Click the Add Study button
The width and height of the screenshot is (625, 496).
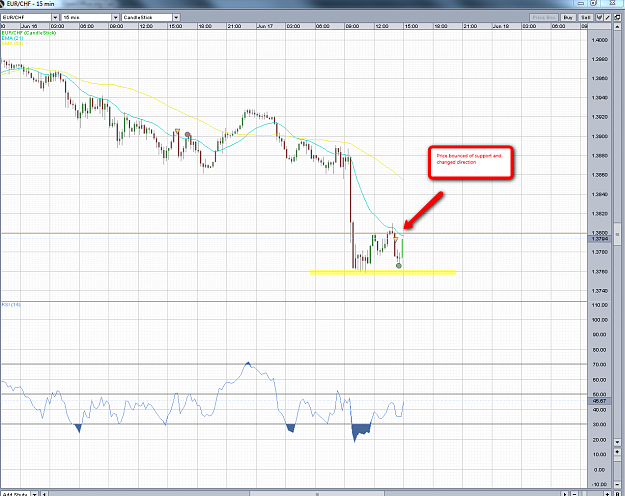15,494
